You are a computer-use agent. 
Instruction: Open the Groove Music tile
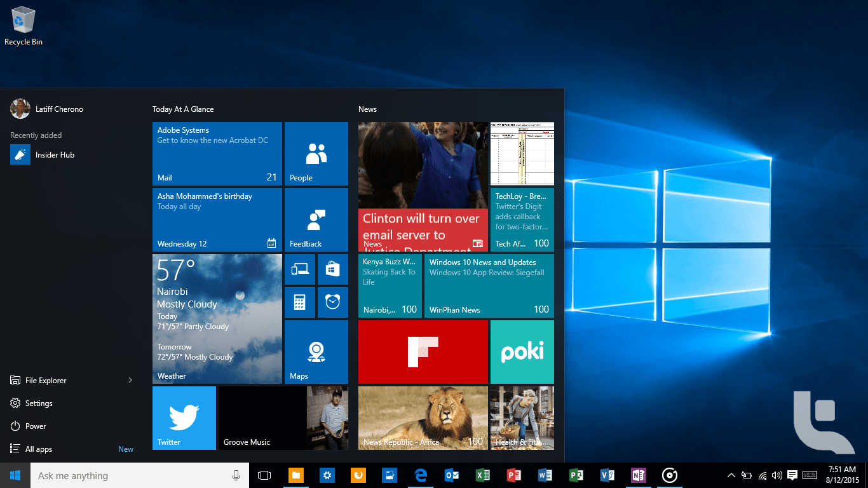[x=283, y=418]
